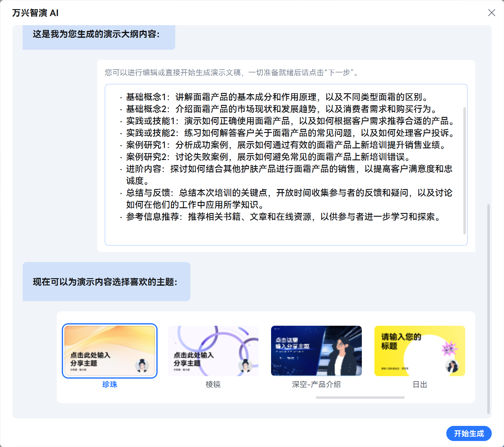Viewport: 504px width, 447px height.
Task: Click the outline box vertical scrollbar
Action: (464, 171)
